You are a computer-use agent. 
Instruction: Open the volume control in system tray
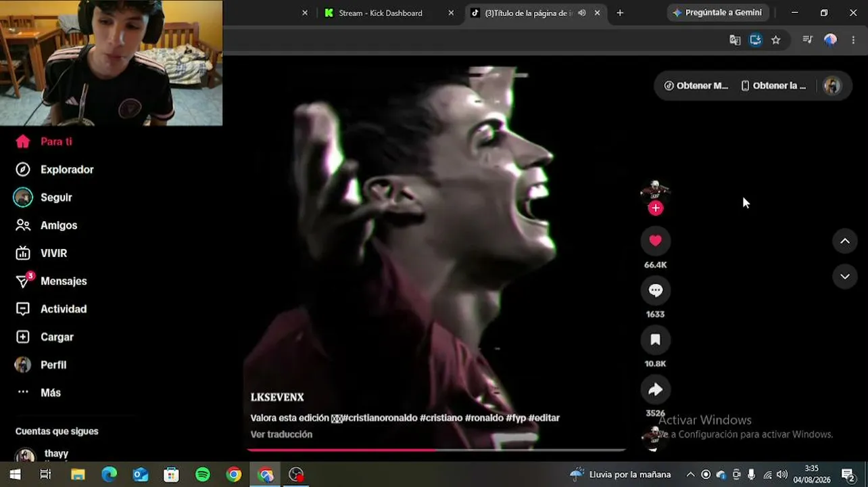[x=782, y=475]
